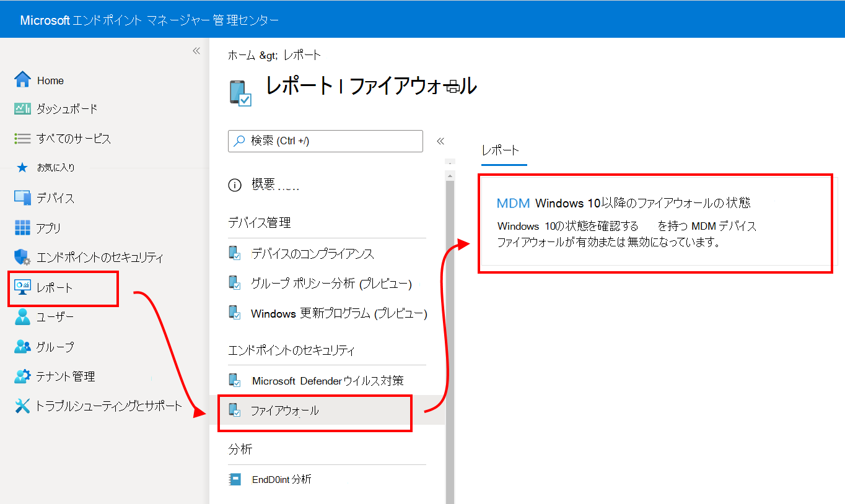Click the アプリ grid icon
Image resolution: width=845 pixels, height=504 pixels.
pyautogui.click(x=22, y=228)
